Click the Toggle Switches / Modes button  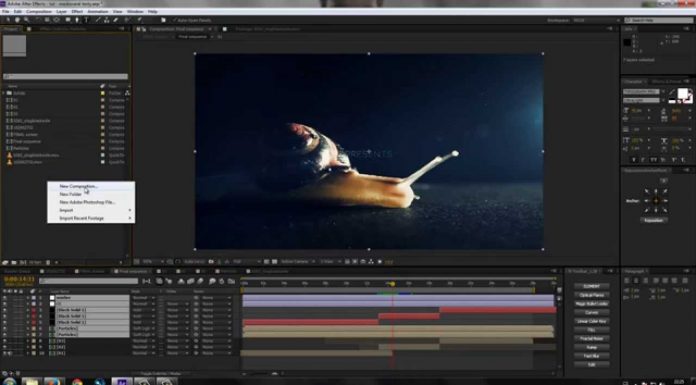click(x=161, y=373)
